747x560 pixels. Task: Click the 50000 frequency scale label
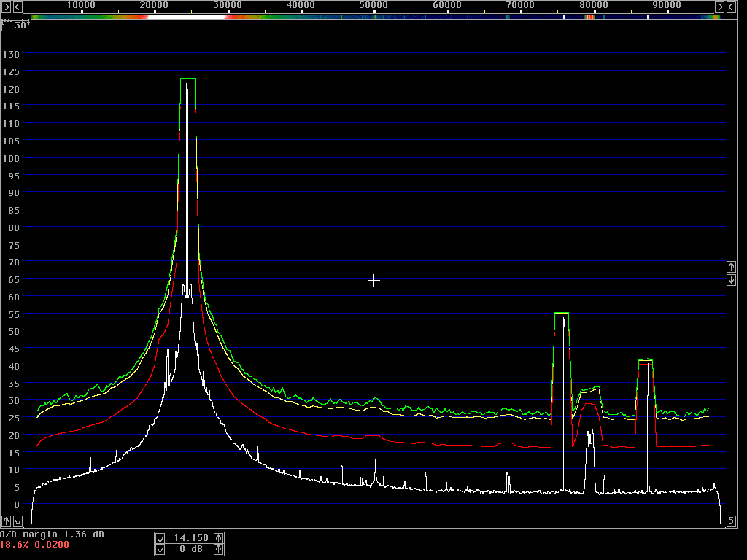[x=373, y=5]
